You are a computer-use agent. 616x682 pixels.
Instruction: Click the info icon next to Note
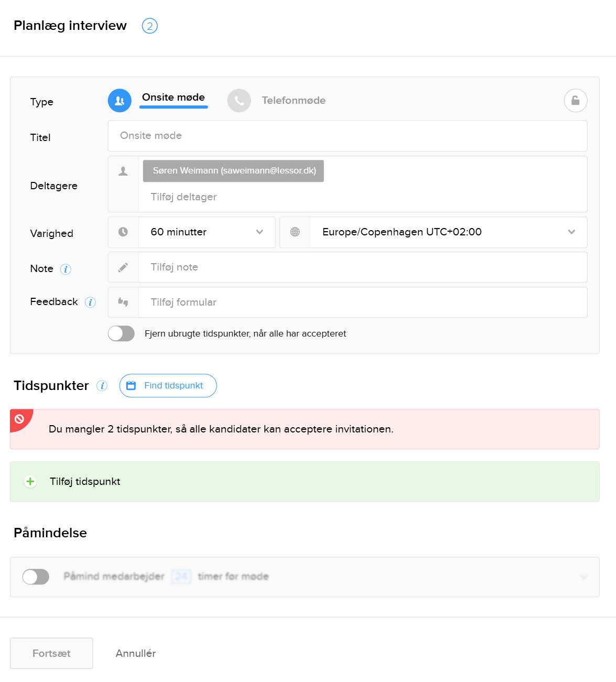point(66,269)
